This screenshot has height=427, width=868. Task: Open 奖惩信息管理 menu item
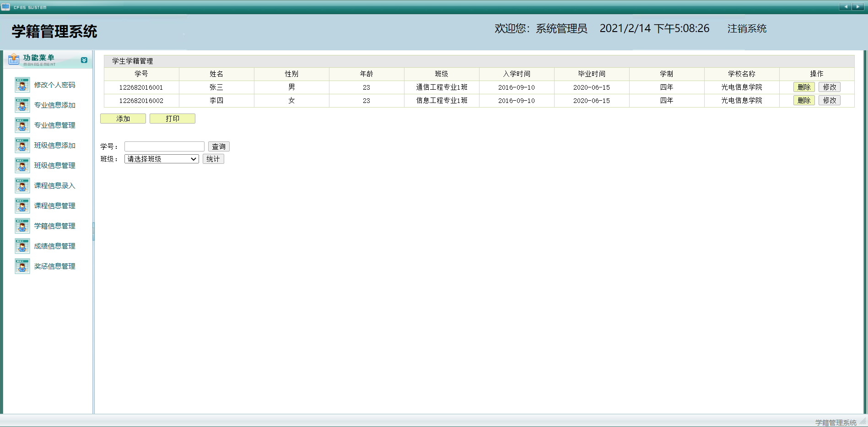coord(54,266)
